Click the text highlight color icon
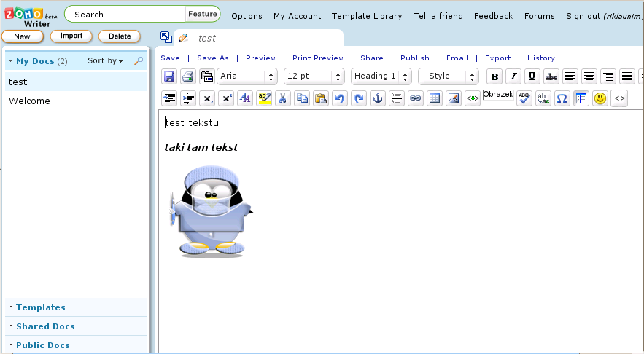Image resolution: width=644 pixels, height=354 pixels. pos(264,98)
